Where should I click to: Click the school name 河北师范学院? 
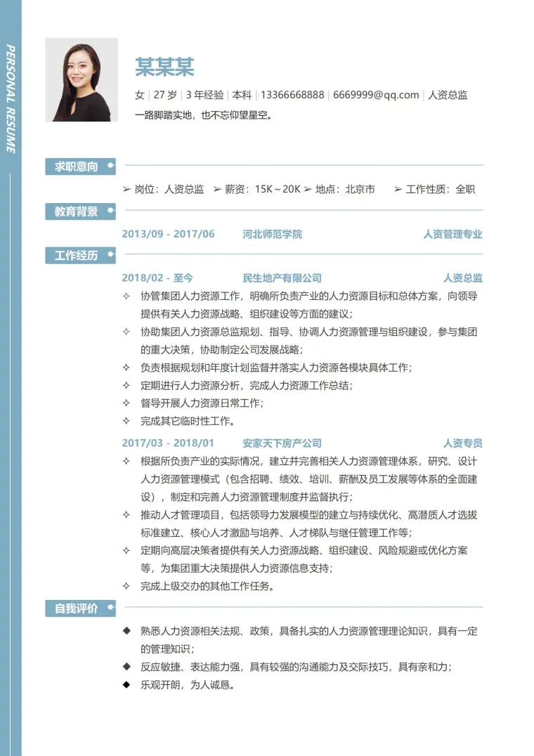[x=273, y=235]
